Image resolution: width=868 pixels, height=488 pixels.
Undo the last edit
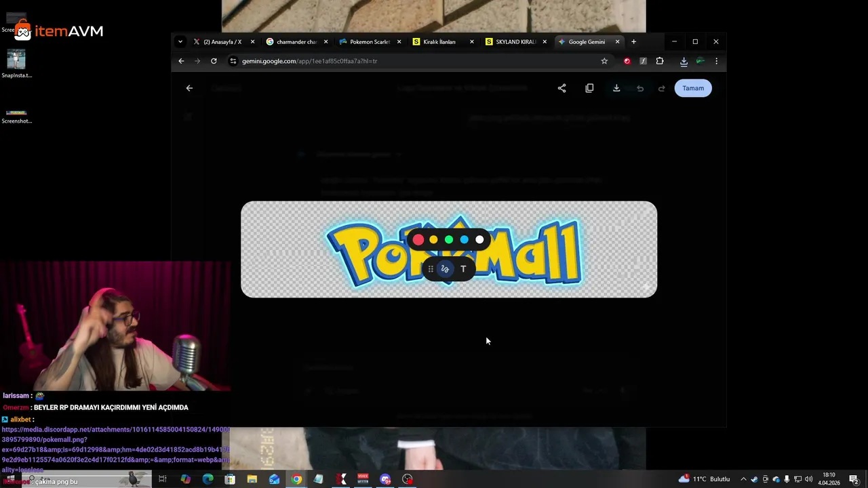pyautogui.click(x=639, y=88)
